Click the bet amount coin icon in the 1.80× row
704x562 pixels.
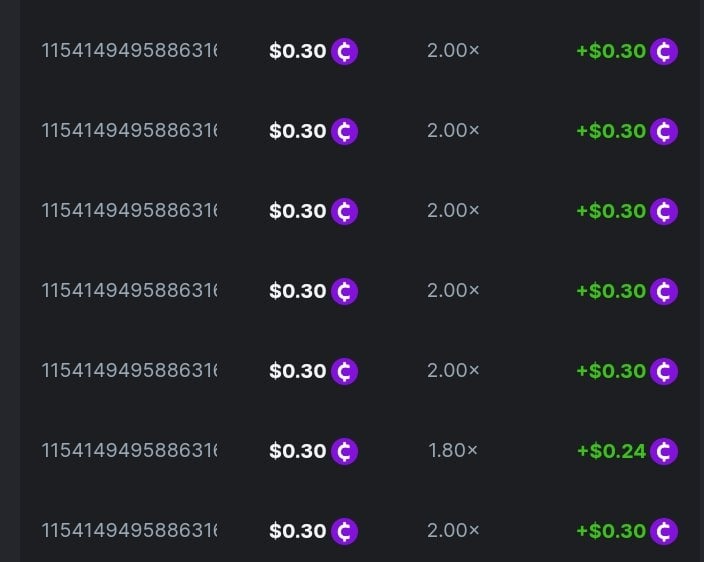point(344,451)
